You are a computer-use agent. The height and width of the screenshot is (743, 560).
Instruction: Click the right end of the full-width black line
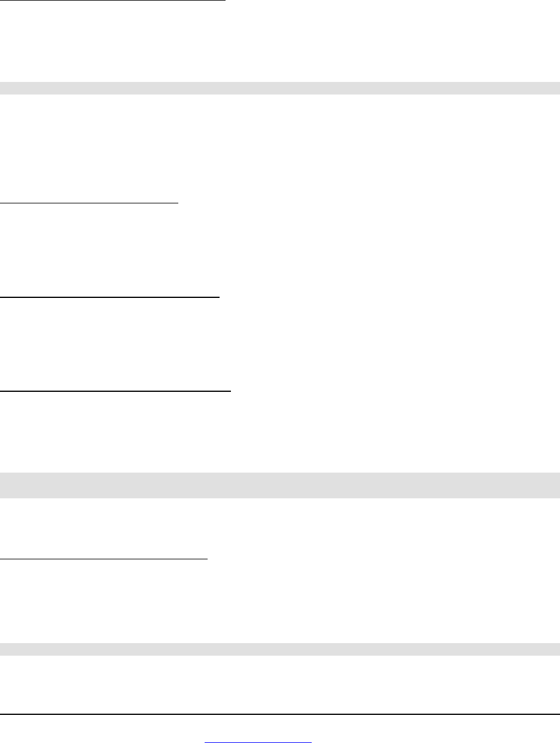[x=558, y=714]
